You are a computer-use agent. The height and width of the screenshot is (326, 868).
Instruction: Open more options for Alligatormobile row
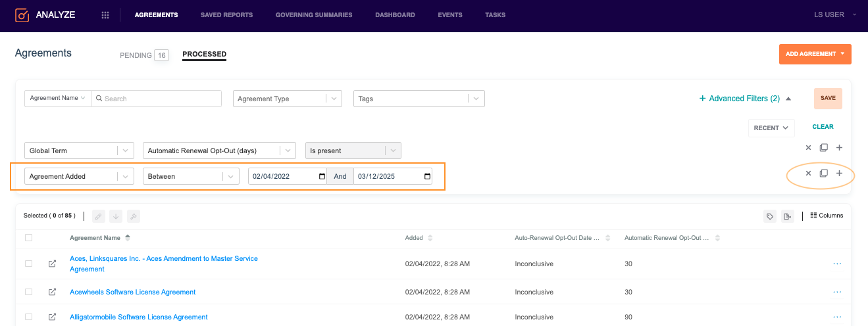pyautogui.click(x=838, y=317)
